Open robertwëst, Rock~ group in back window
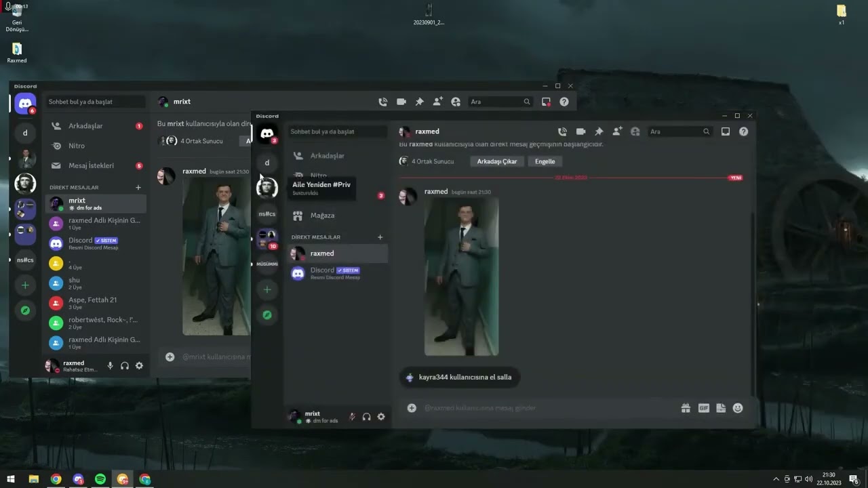This screenshot has height=488, width=868. coord(96,323)
